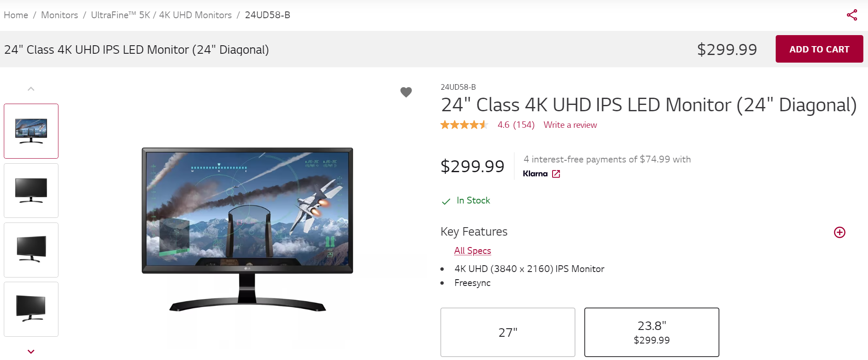Open the All Specs link
Viewport: 868px width, 360px height.
pos(473,250)
